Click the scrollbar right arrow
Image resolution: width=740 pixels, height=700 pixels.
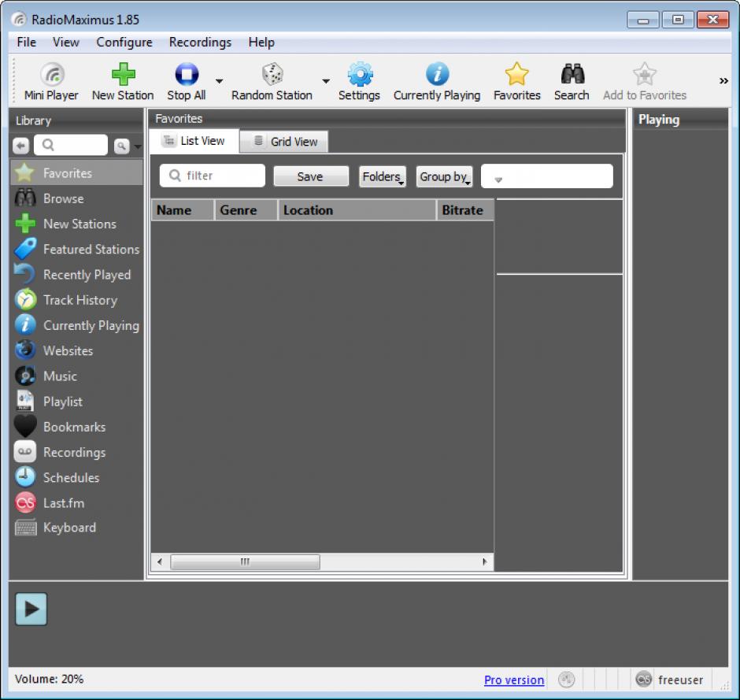tap(484, 561)
